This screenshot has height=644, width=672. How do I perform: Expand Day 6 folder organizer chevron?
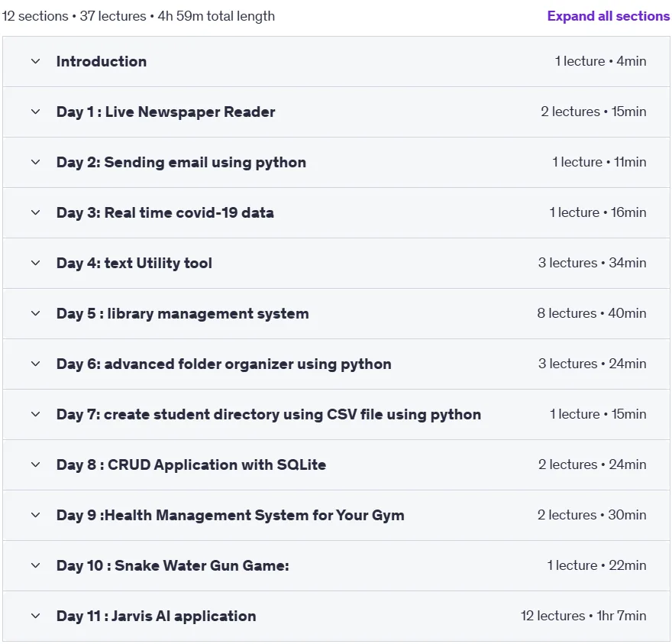click(36, 364)
